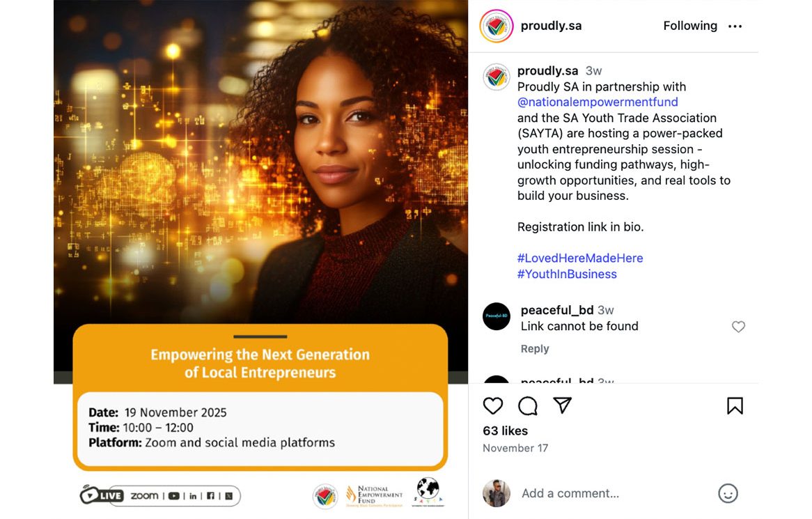Image resolution: width=812 pixels, height=519 pixels.
Task: Like the post with the heart icon
Action: pos(492,405)
